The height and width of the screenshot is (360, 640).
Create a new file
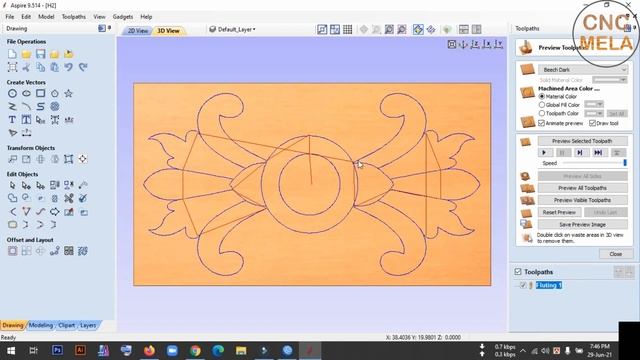pos(12,54)
